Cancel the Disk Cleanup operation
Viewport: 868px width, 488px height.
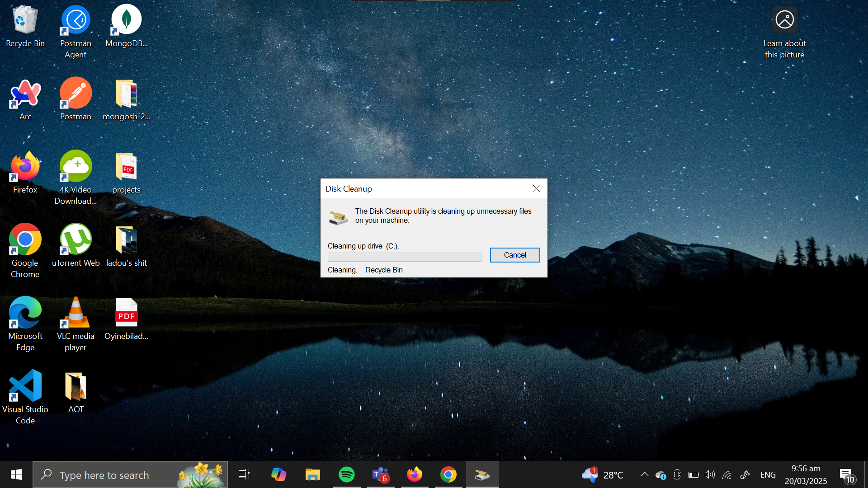tap(514, 255)
